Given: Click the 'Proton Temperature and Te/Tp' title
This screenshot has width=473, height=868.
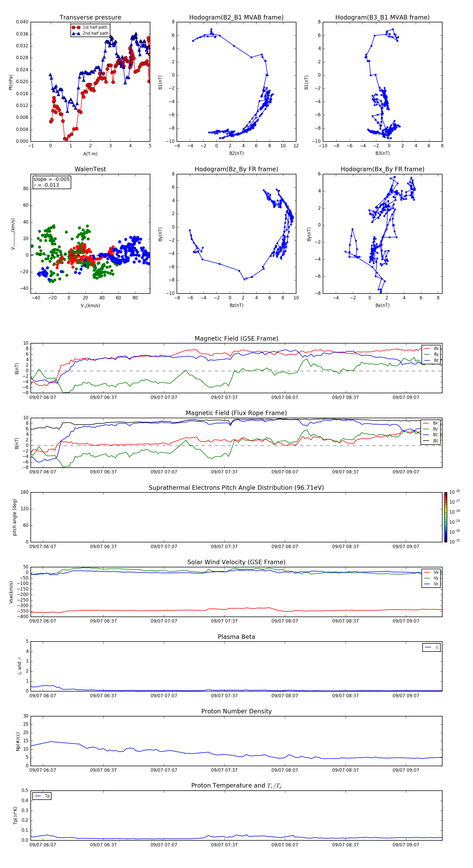Looking at the screenshot, I should pos(236,786).
